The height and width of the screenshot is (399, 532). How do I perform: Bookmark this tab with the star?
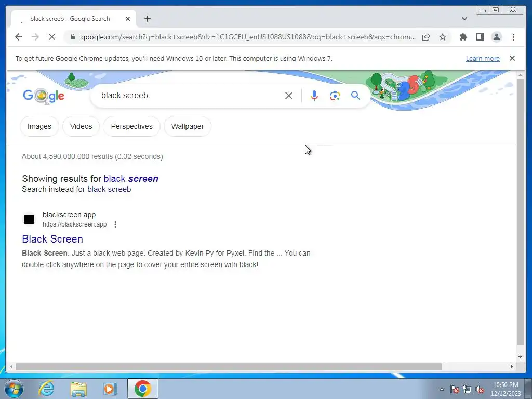point(443,37)
